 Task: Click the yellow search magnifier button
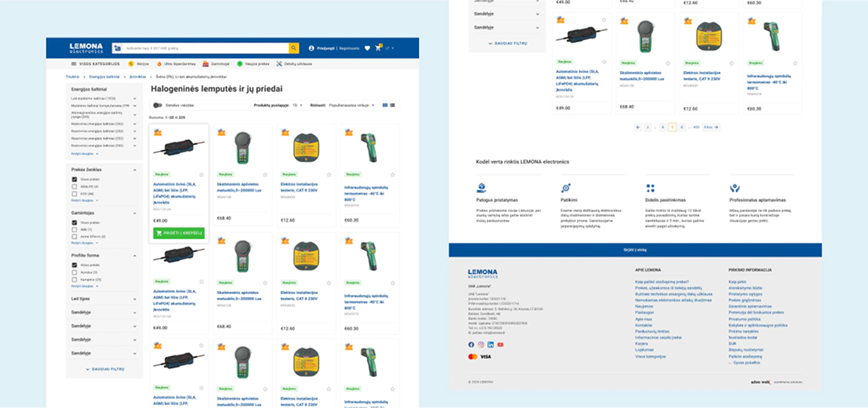click(294, 48)
